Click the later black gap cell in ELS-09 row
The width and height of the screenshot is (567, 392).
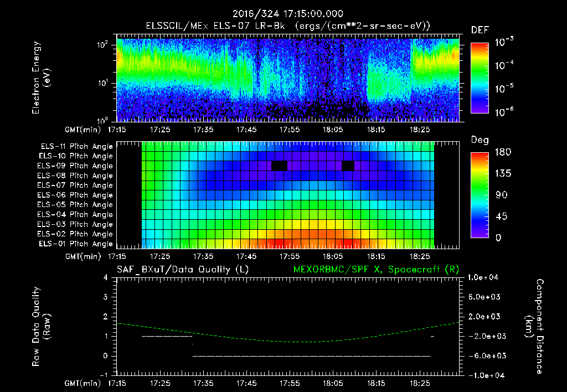coord(348,166)
